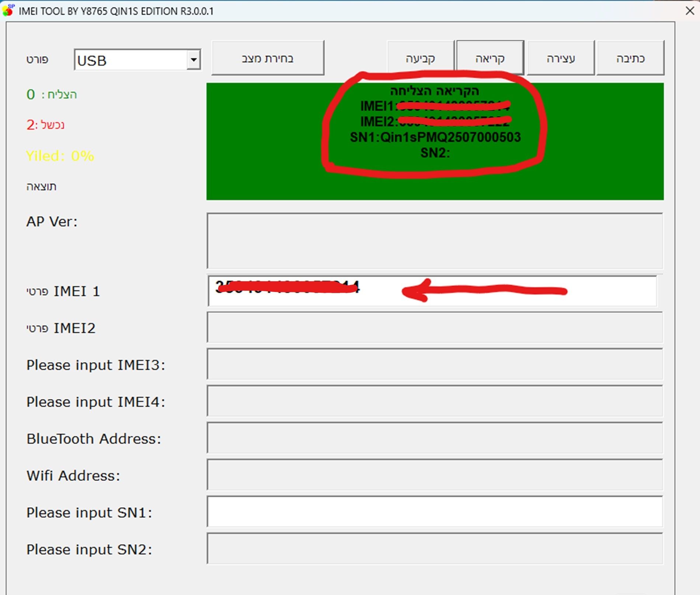Open the USB port dropdown

click(193, 60)
